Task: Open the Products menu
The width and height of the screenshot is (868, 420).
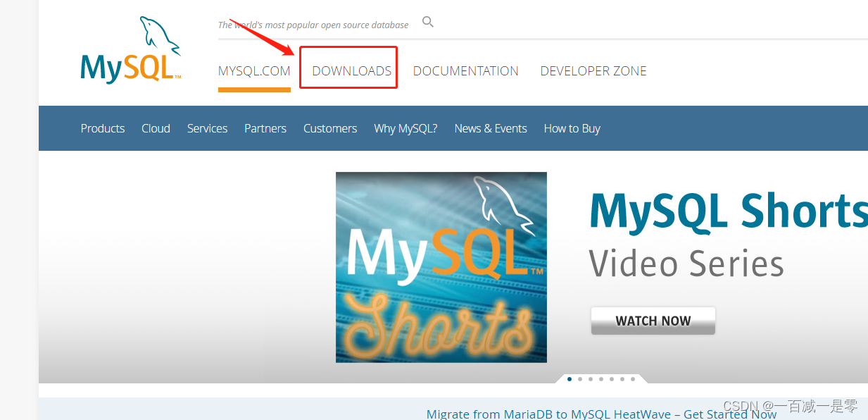Action: (x=103, y=128)
